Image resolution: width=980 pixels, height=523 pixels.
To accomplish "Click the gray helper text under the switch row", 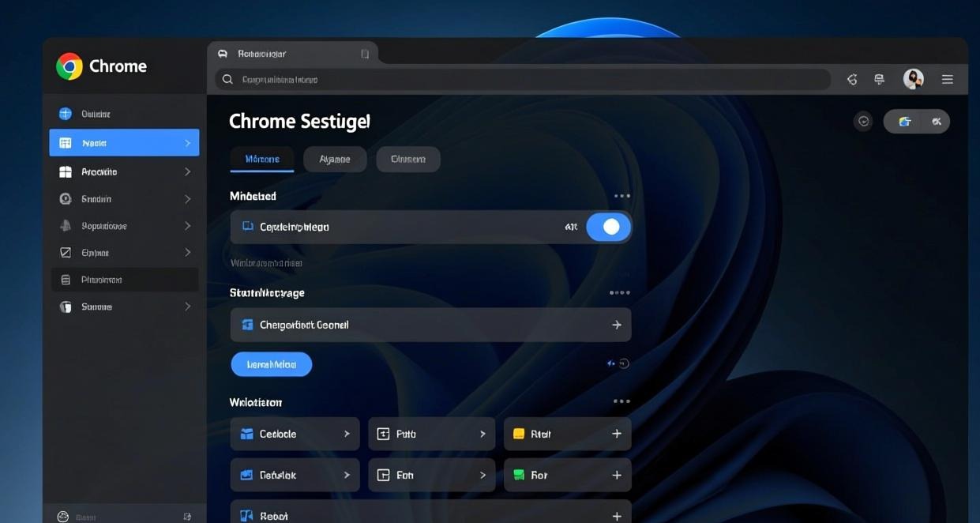I will point(266,262).
